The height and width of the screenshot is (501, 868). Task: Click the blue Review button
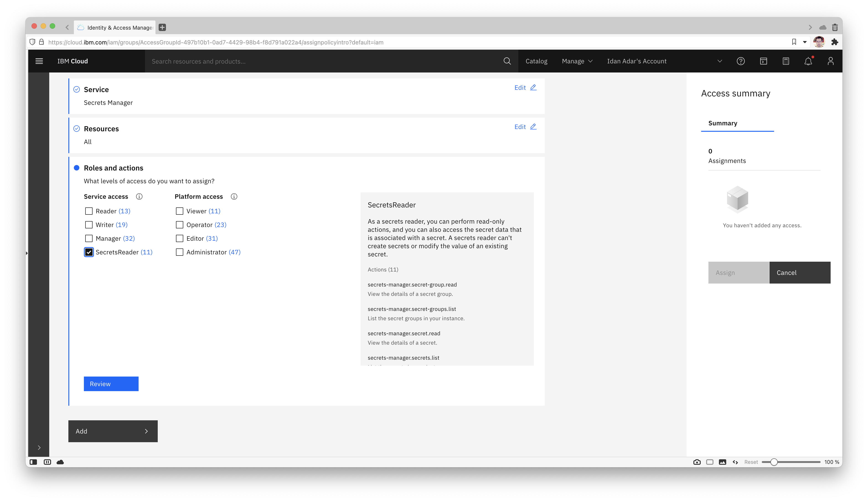[x=111, y=384]
